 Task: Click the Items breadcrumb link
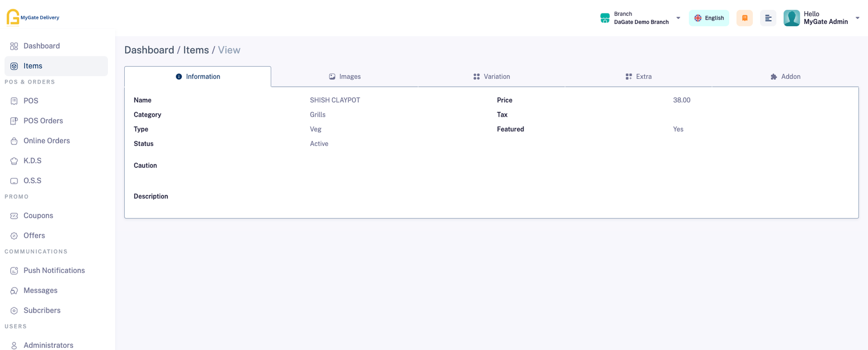tap(196, 50)
